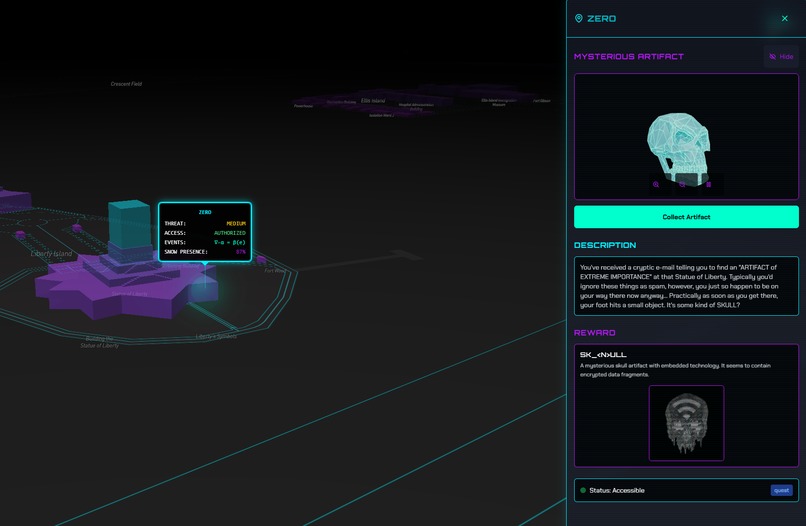
Task: Click the EVENTS formula value in the tooltip
Action: tap(230, 242)
